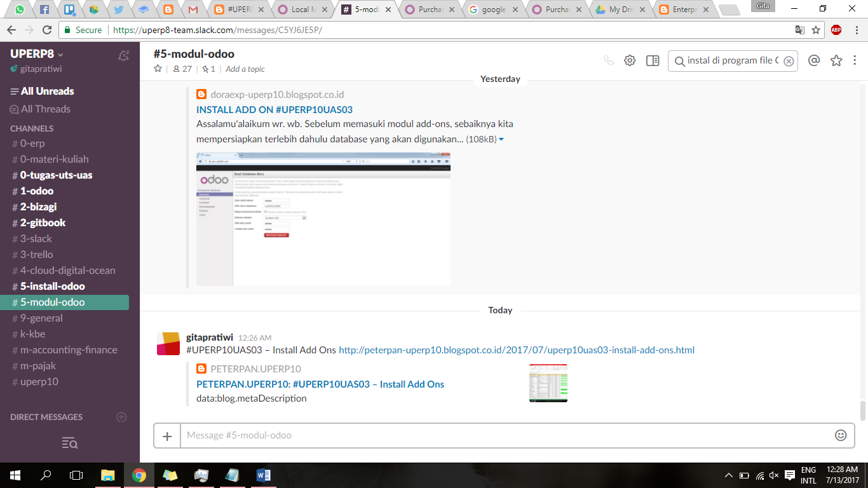The width and height of the screenshot is (868, 488).
Task: Go to 3-trello channel
Action: coord(33,255)
